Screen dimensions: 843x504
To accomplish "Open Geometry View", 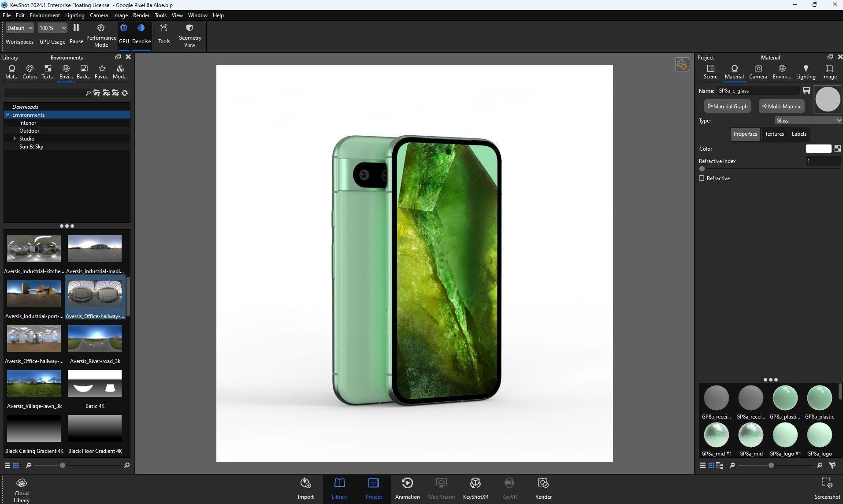I will click(x=189, y=35).
